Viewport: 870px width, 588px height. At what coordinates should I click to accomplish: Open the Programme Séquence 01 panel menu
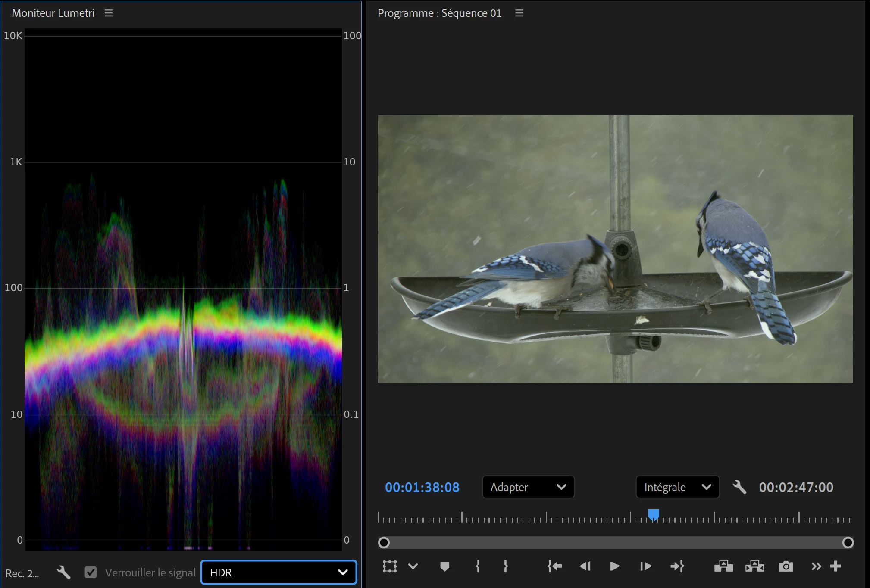point(519,13)
